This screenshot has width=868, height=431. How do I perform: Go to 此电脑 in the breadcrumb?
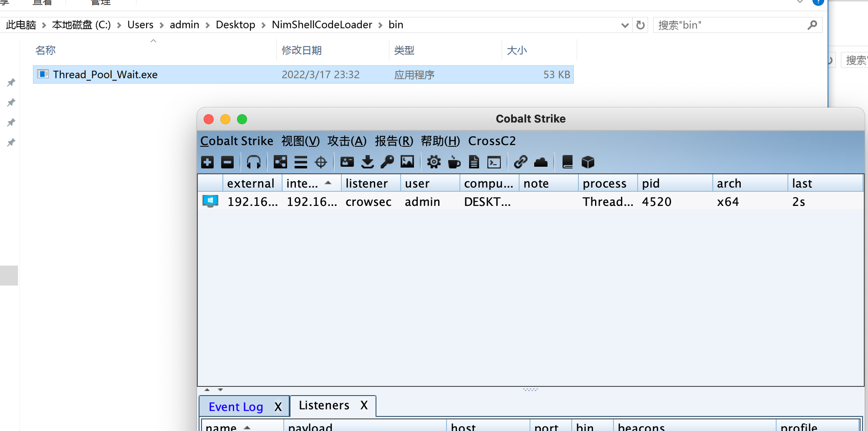pos(21,25)
